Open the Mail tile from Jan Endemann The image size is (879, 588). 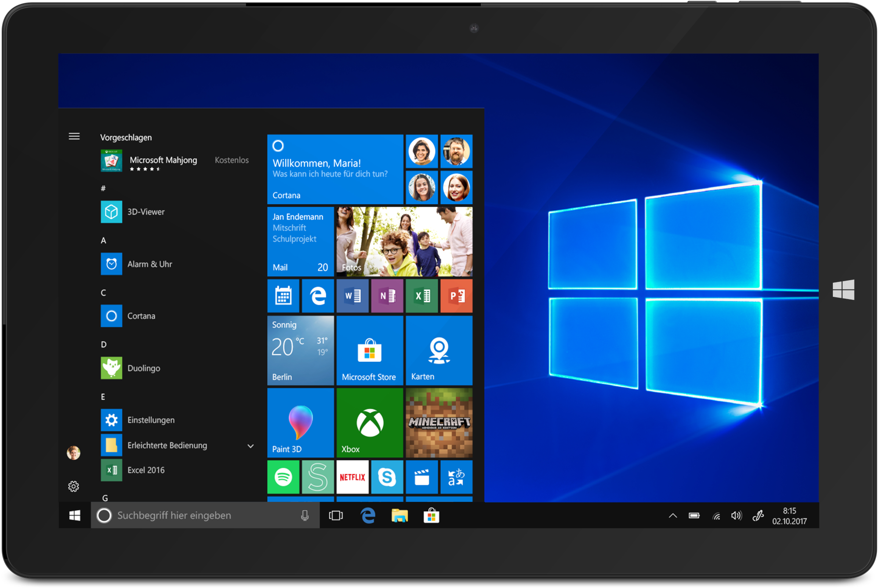300,242
